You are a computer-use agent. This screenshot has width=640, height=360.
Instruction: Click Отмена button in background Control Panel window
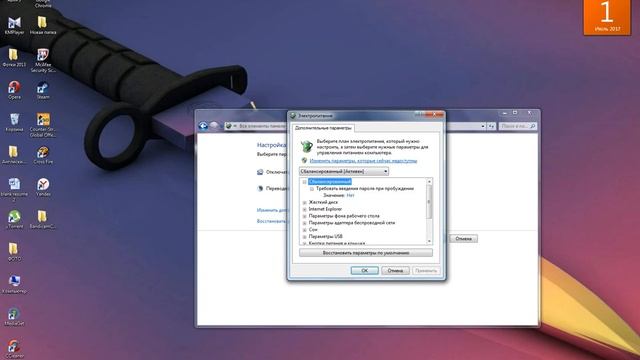(463, 239)
